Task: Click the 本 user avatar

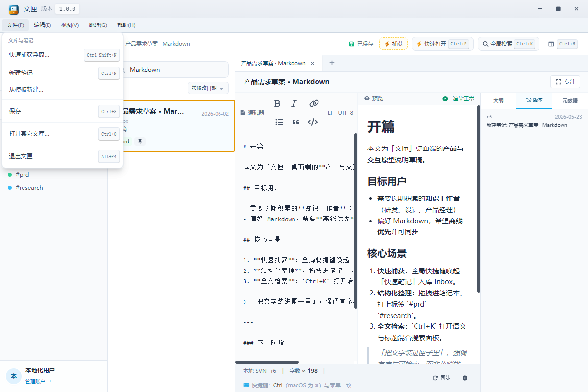Action: pos(14,376)
